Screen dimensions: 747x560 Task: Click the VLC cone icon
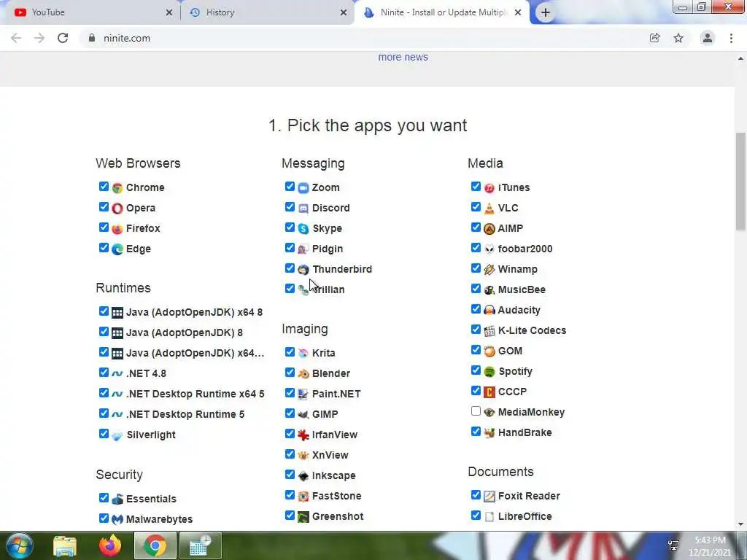489,208
